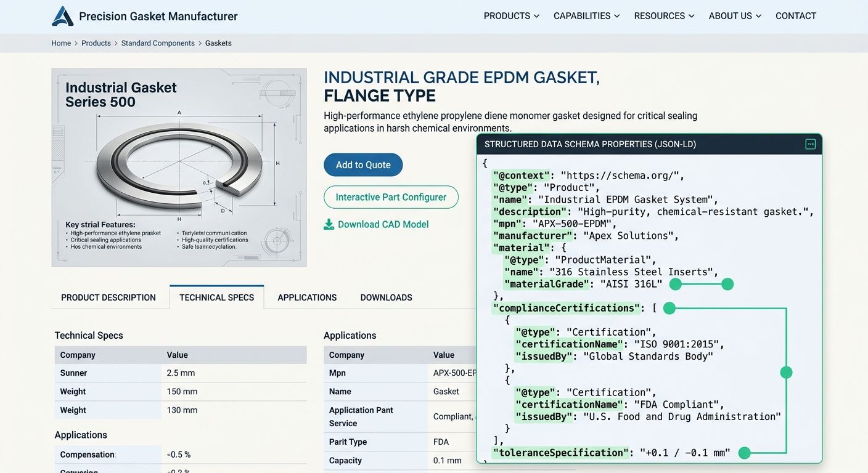Click the download icon beside Download CAD Model
868x473 pixels.
click(x=329, y=224)
